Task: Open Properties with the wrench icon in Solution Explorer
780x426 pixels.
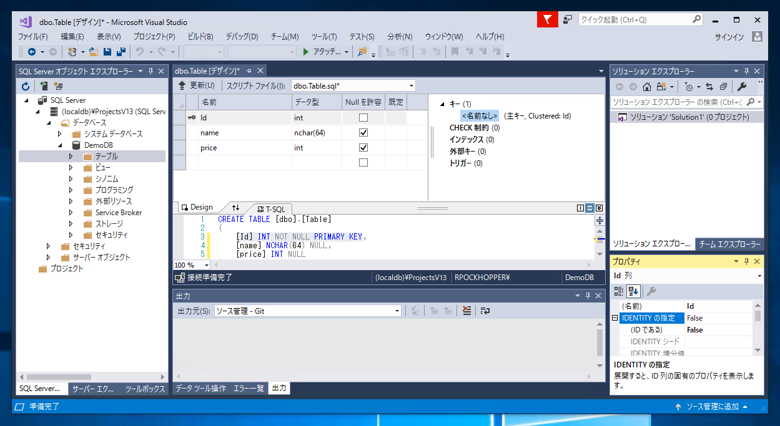Action: tap(742, 87)
